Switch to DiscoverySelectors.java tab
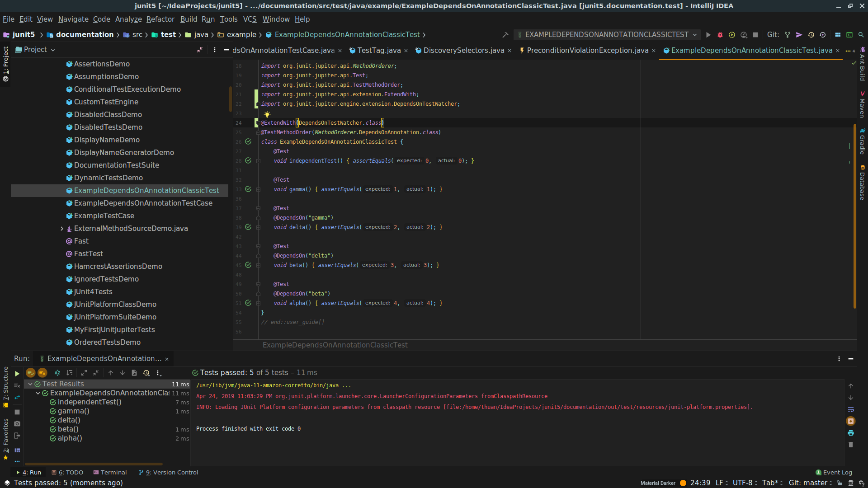 point(463,51)
